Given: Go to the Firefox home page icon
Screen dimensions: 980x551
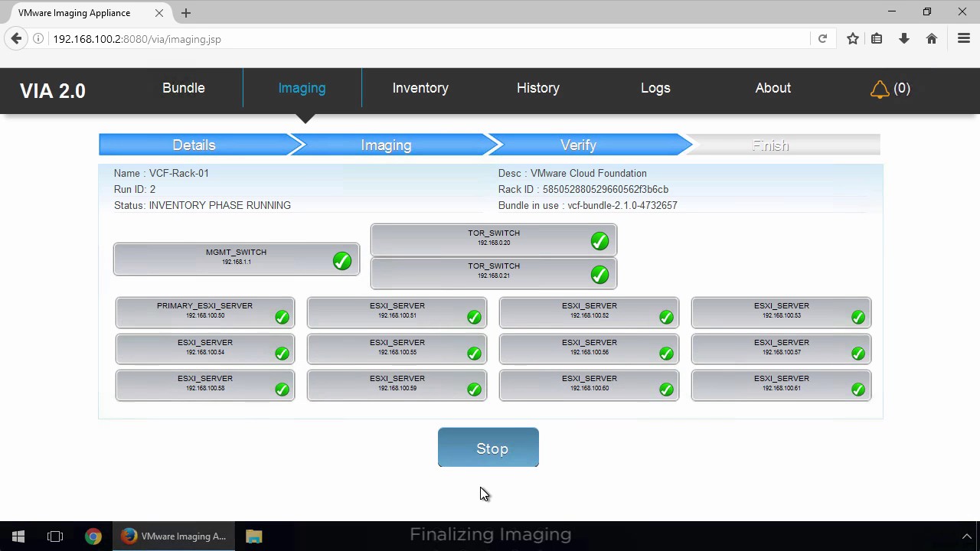Looking at the screenshot, I should pyautogui.click(x=932, y=39).
